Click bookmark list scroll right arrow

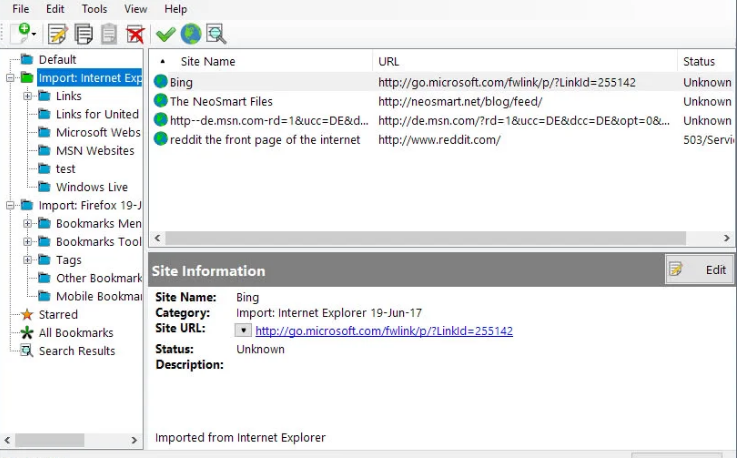pos(727,238)
